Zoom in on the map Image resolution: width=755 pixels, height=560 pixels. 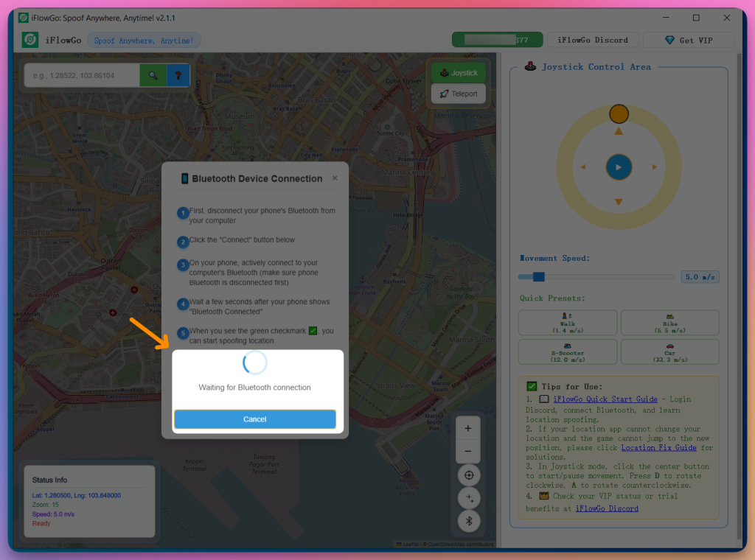pyautogui.click(x=468, y=428)
